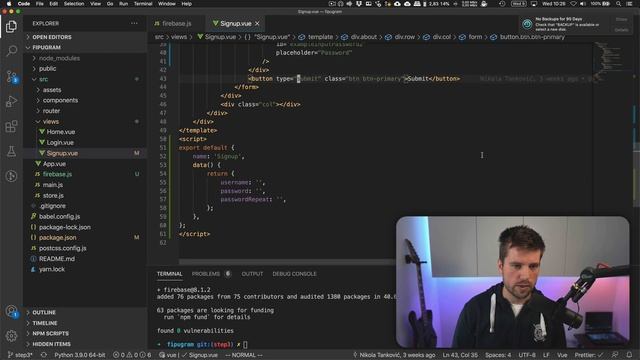This screenshot has width=640, height=360.
Task: Expand the NPM Scripts section
Action: coord(85,334)
